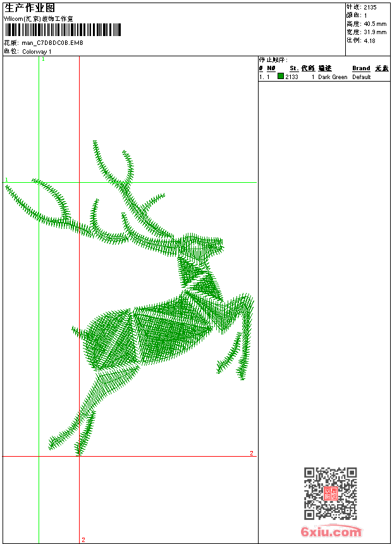Click the barcode in the header
The height and width of the screenshot is (544, 392).
(62, 30)
